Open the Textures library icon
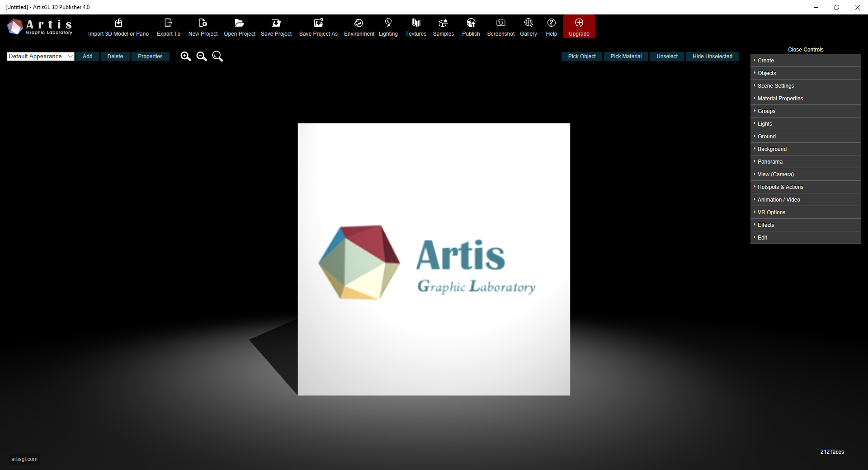 416,23
